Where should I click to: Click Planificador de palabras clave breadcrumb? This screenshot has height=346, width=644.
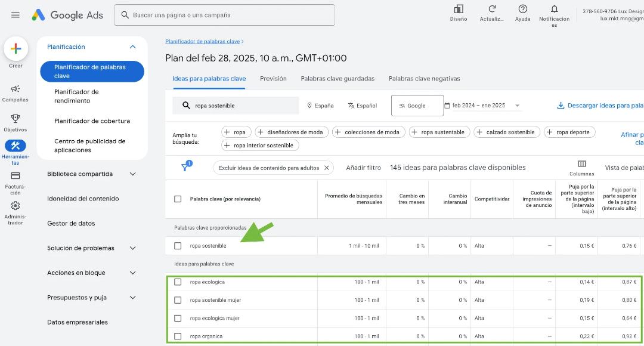tap(203, 42)
